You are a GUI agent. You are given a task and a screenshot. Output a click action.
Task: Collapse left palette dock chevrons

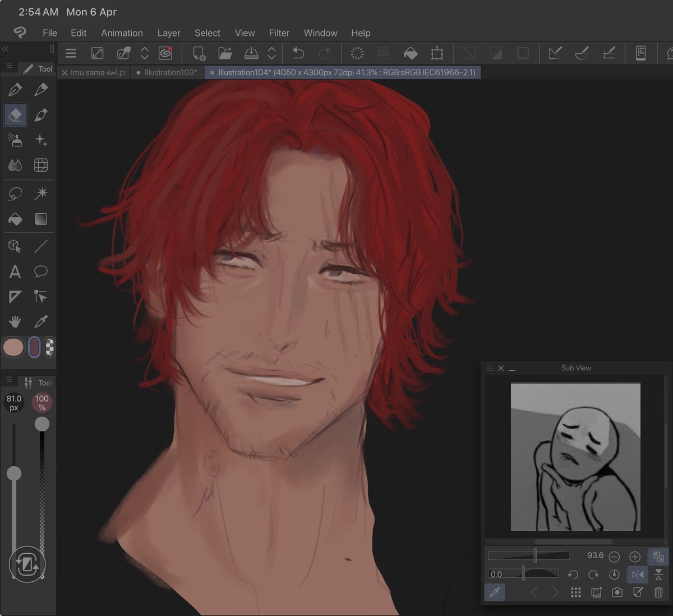[6, 49]
